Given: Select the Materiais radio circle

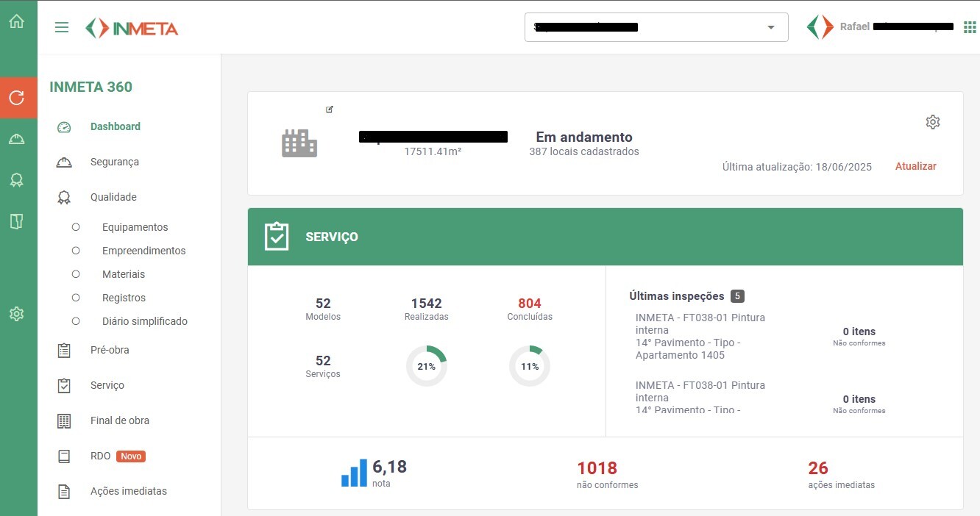Looking at the screenshot, I should [76, 274].
